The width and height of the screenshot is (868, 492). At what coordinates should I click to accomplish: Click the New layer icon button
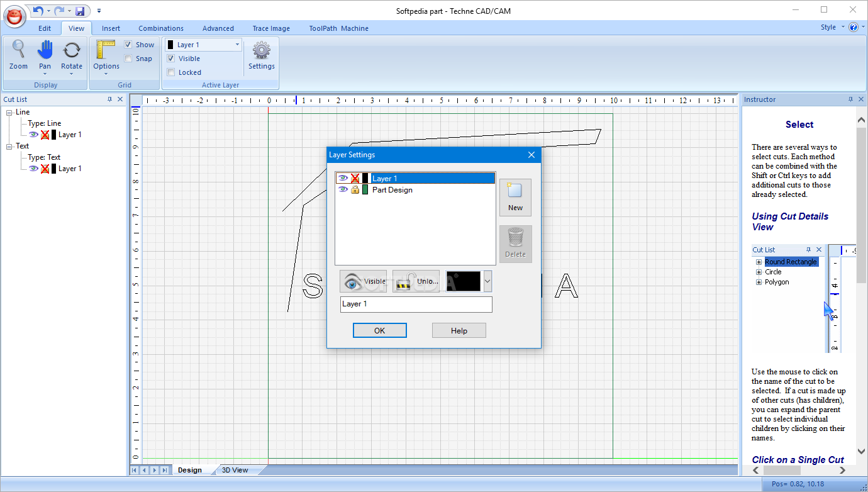[x=515, y=198]
